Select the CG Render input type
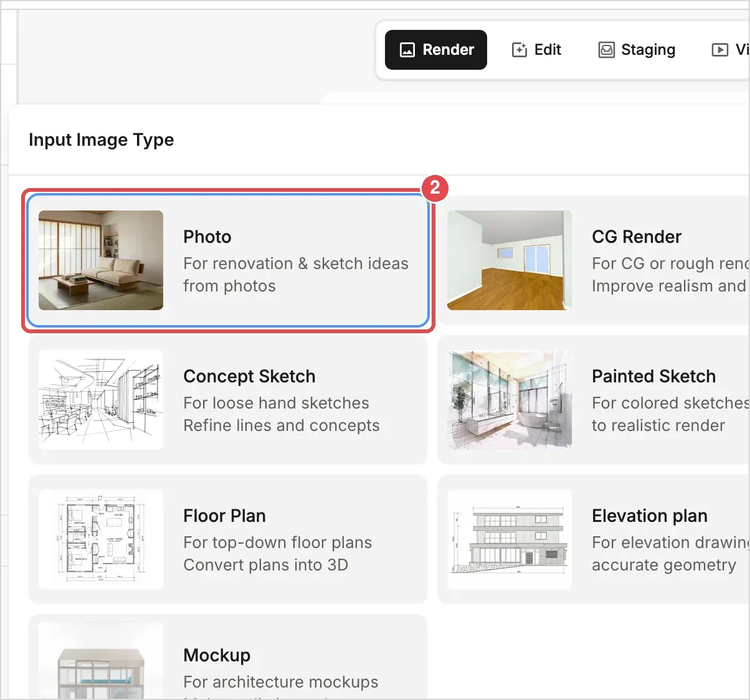The height and width of the screenshot is (700, 750). 594,260
